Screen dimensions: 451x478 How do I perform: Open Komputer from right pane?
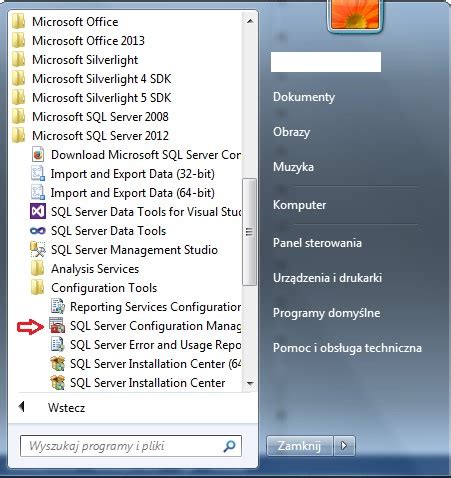pyautogui.click(x=299, y=205)
